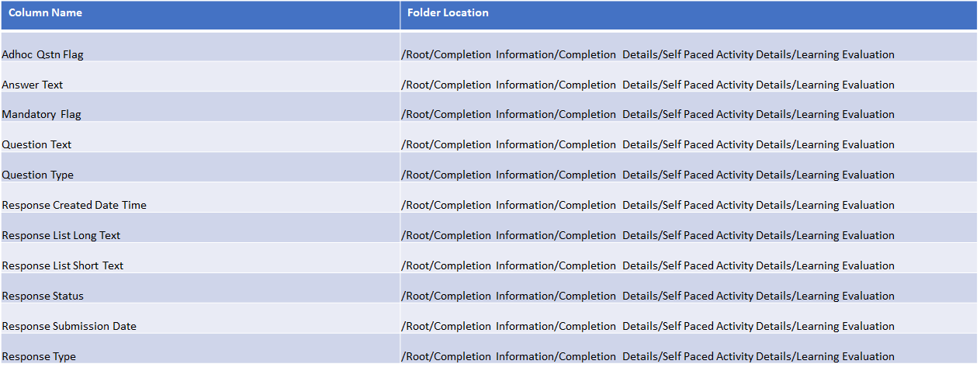Select the folder location for Response Status

(648, 296)
